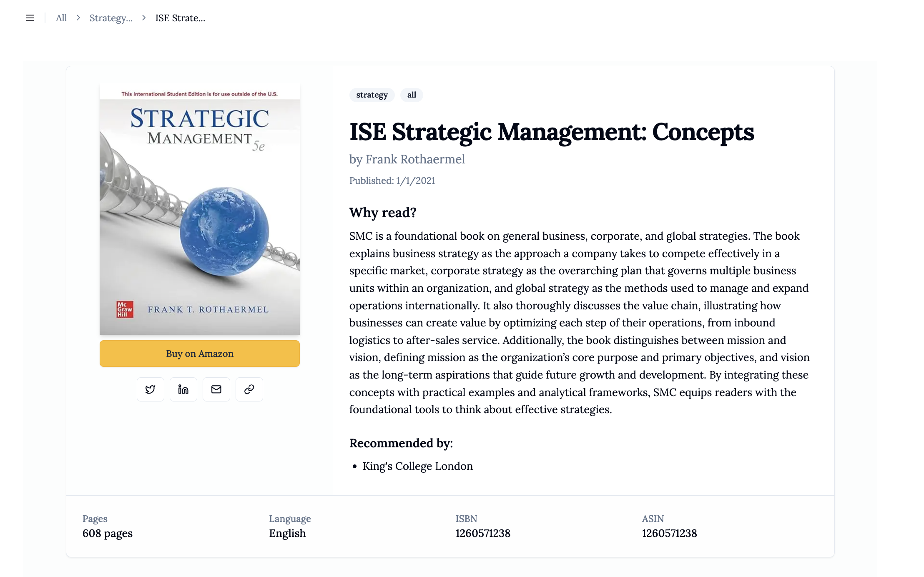This screenshot has height=577, width=924.
Task: Share the book via email icon
Action: pyautogui.click(x=216, y=389)
